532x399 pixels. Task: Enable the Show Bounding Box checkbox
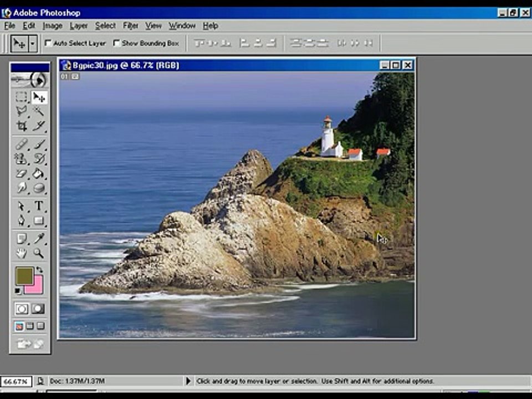pos(116,43)
